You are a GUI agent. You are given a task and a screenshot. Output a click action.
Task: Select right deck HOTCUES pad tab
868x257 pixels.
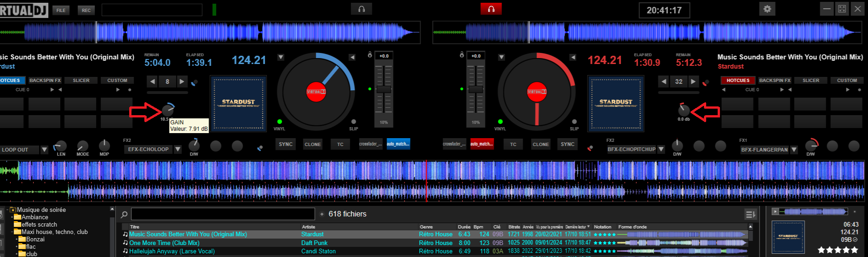(x=738, y=80)
